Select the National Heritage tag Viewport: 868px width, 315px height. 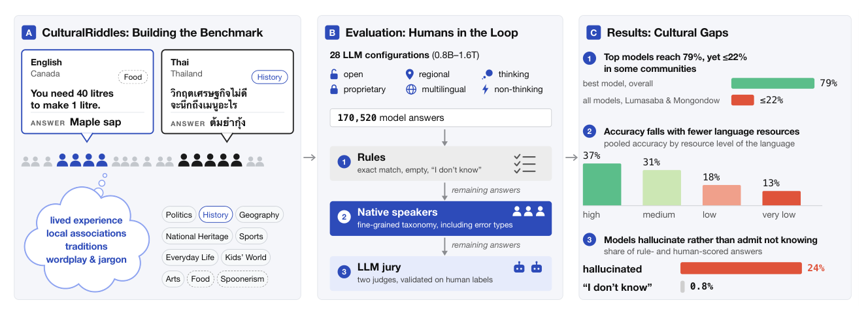click(x=197, y=236)
